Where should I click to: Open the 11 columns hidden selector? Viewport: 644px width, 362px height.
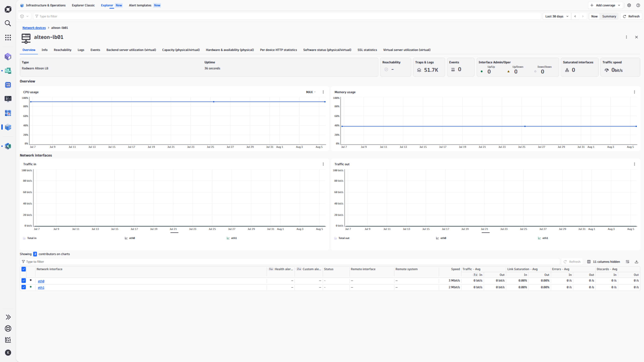coord(604,262)
